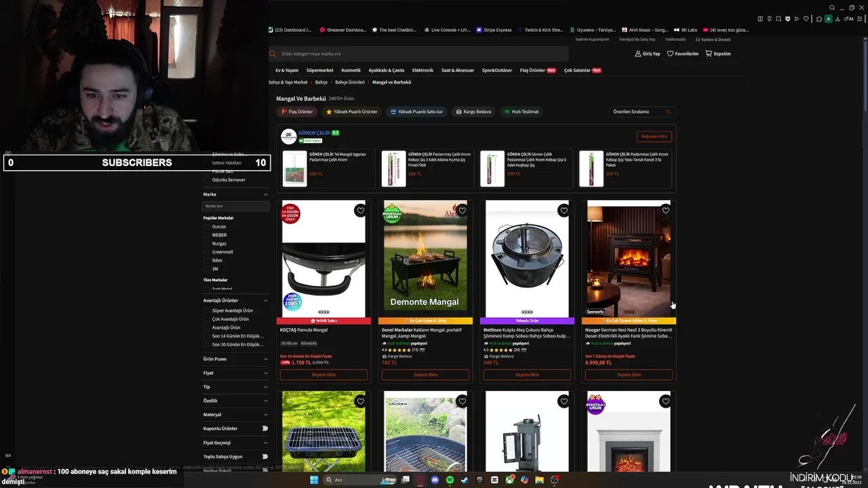This screenshot has height=488, width=868.
Task: Open the Opera GX browser taskbar icon
Action: coord(420,480)
